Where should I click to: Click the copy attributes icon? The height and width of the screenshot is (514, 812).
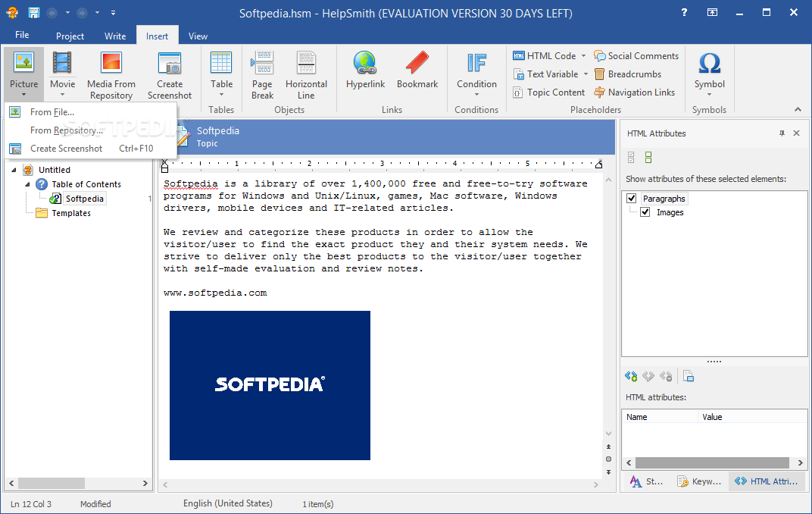pyautogui.click(x=689, y=376)
